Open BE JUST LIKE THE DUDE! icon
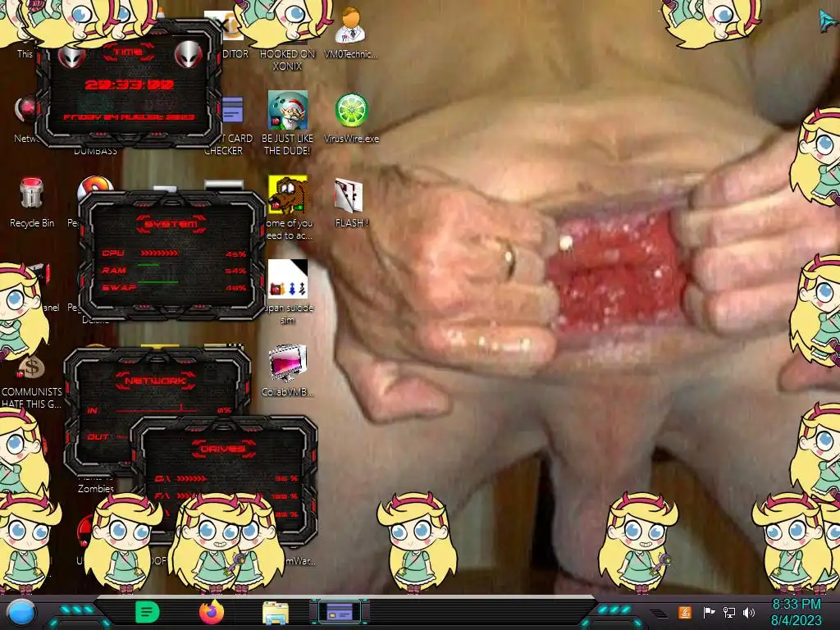The image size is (840, 630). pyautogui.click(x=288, y=123)
